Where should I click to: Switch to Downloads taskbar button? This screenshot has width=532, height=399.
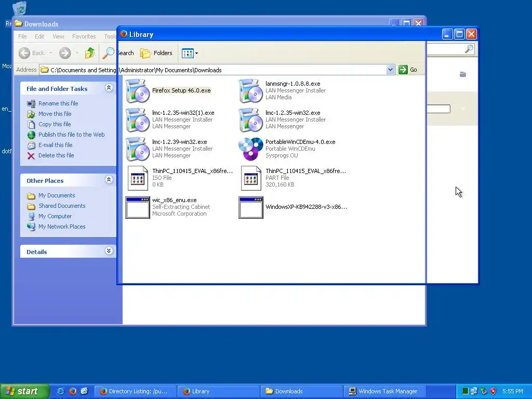click(301, 391)
